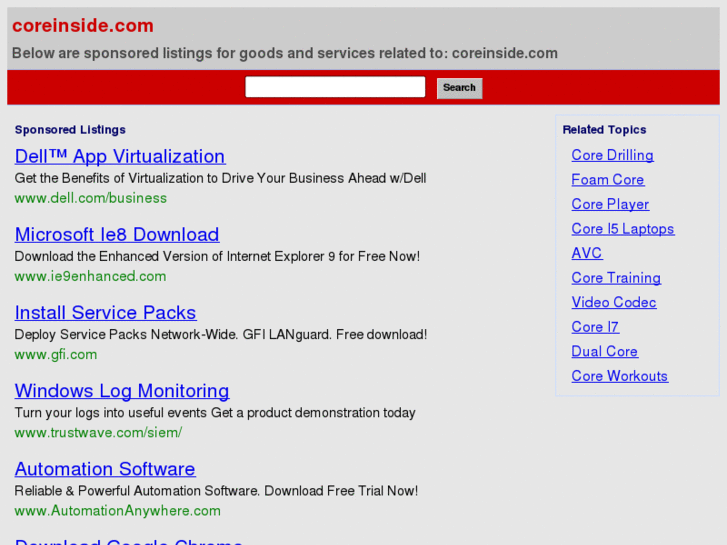Select Core I7 related topic
The image size is (727, 545).
595,327
